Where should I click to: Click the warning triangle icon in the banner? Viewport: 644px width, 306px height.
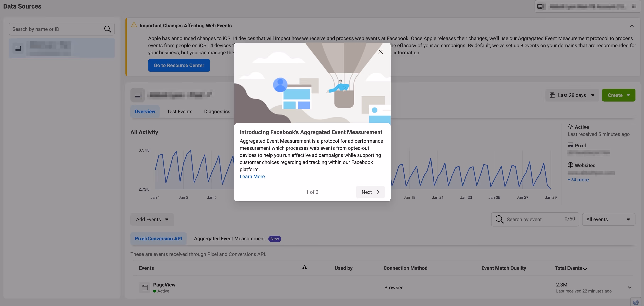[x=134, y=25]
